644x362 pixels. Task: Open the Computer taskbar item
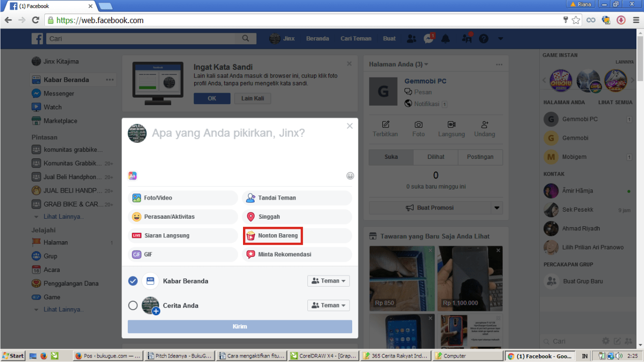[468, 355]
